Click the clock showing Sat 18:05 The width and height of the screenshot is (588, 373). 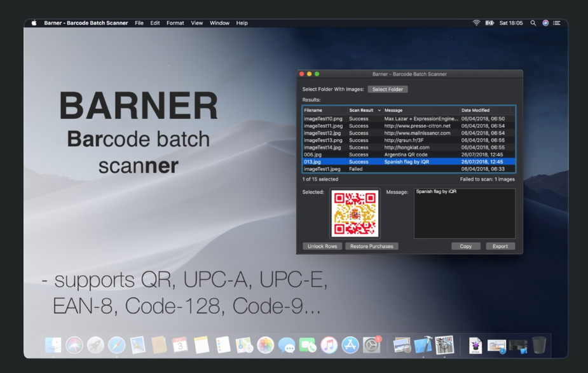click(510, 23)
